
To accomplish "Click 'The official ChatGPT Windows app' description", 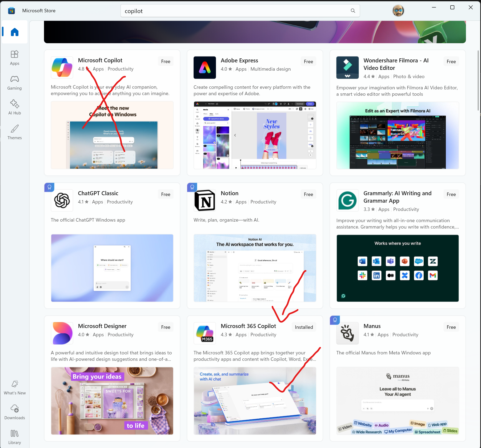I will (88, 220).
